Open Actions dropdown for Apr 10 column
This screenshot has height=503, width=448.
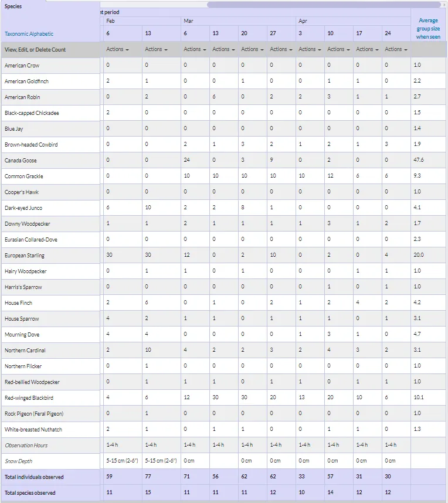click(x=338, y=49)
